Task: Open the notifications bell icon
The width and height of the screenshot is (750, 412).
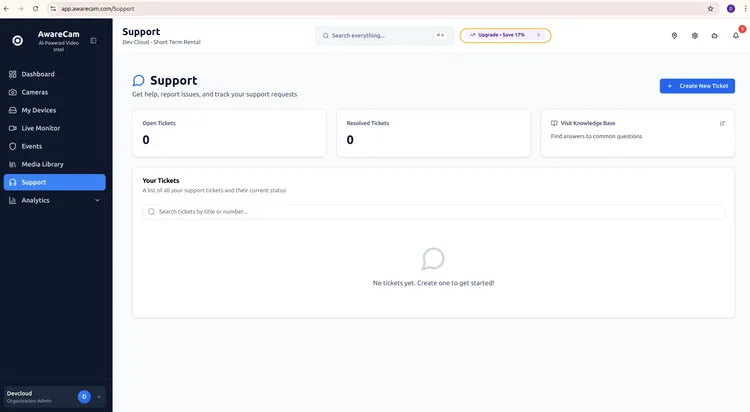Action: pos(736,36)
